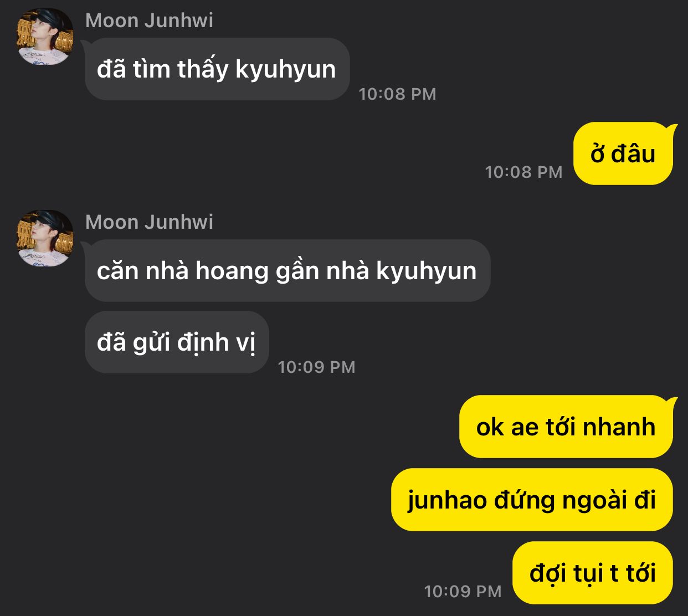688x616 pixels.
Task: Click the 10:08 PM timestamp after 'đã tìm thấy kyuhyun'
Action: [x=398, y=94]
